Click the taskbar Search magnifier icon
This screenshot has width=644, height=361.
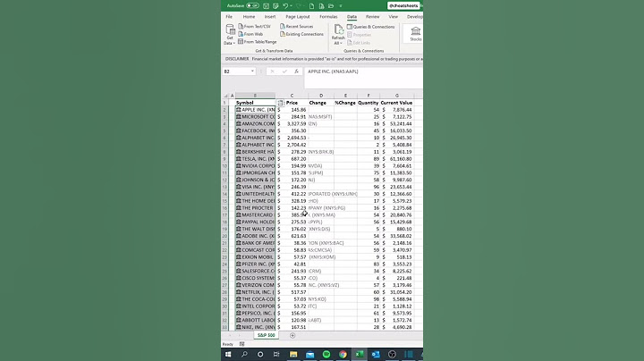[x=244, y=354]
